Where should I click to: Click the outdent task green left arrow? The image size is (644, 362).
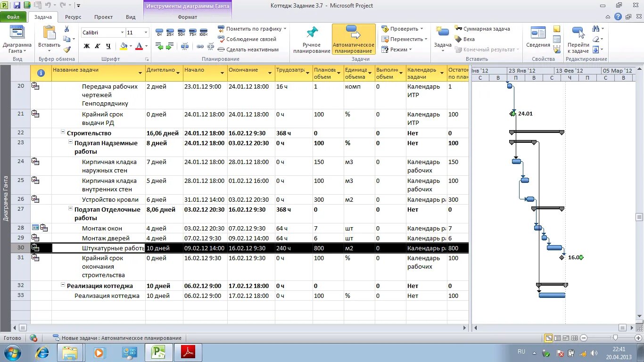coord(159,46)
